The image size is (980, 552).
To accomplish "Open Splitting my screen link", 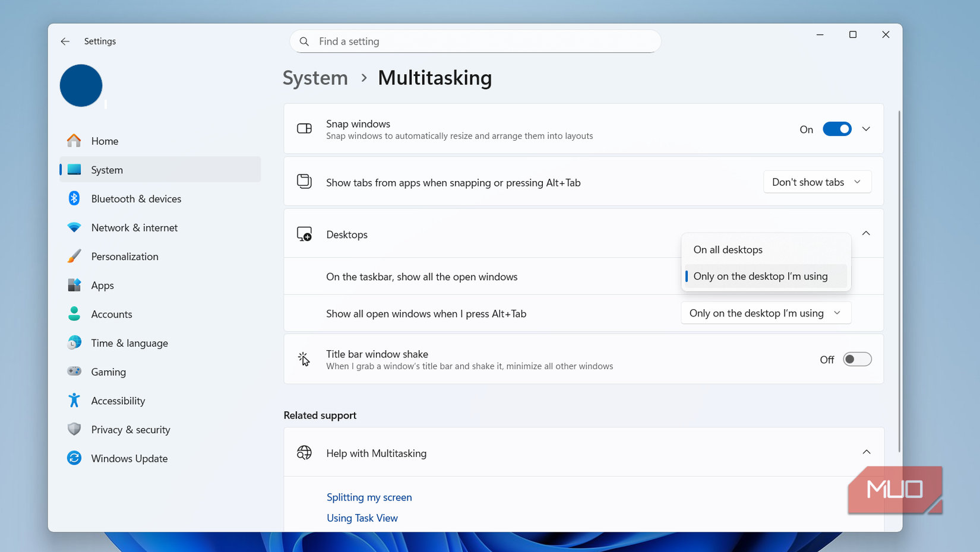I will click(x=369, y=497).
